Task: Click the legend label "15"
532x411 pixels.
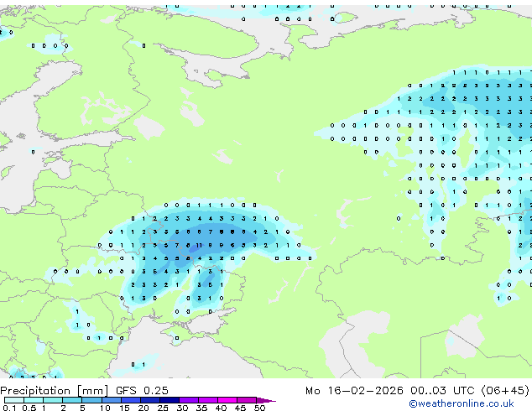Action: [124, 408]
